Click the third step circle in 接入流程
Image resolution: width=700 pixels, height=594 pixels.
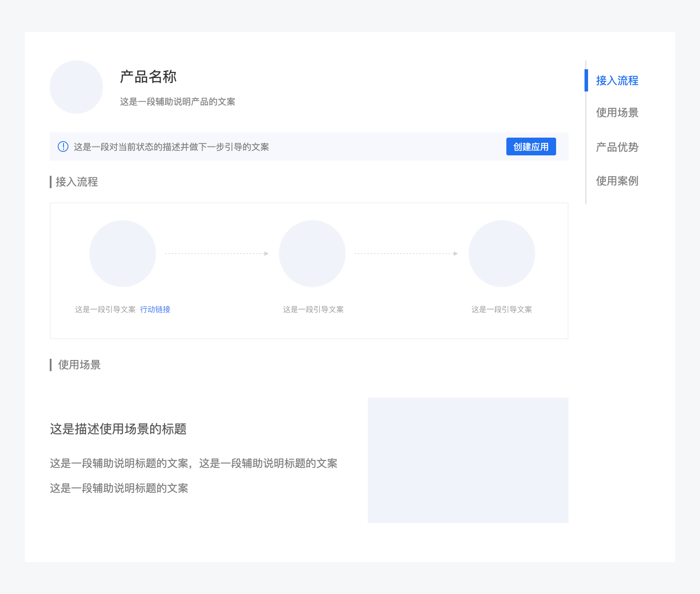tap(502, 253)
